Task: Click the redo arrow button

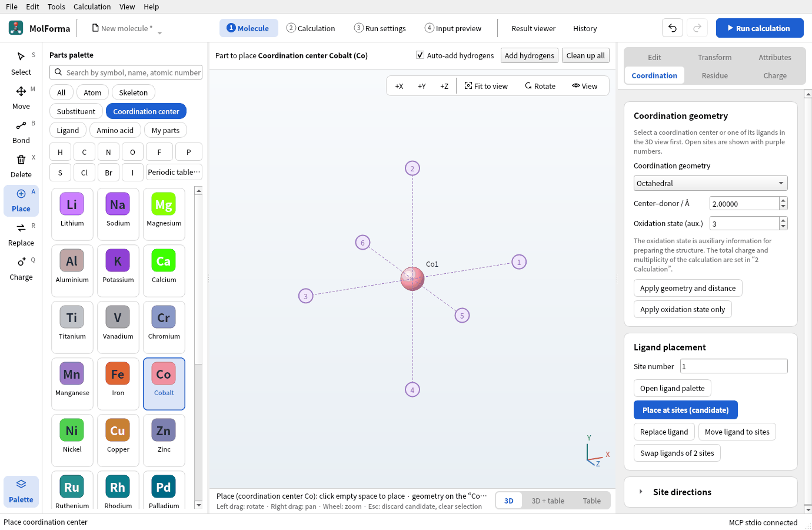Action: (697, 28)
